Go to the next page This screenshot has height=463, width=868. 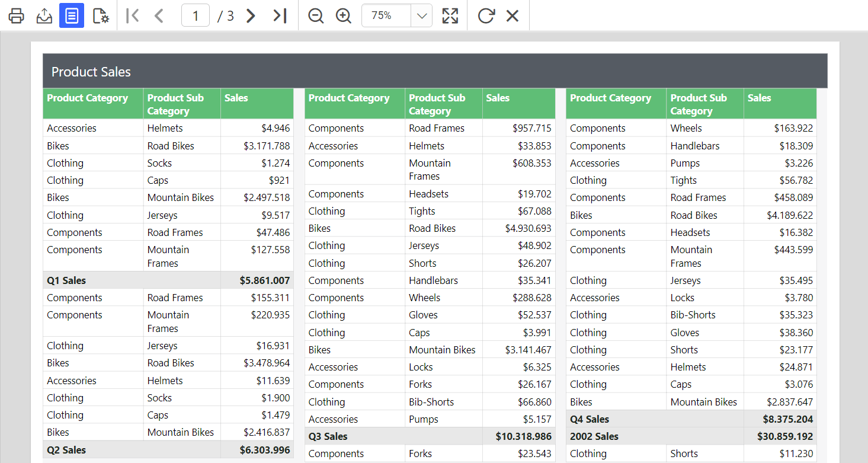[250, 15]
